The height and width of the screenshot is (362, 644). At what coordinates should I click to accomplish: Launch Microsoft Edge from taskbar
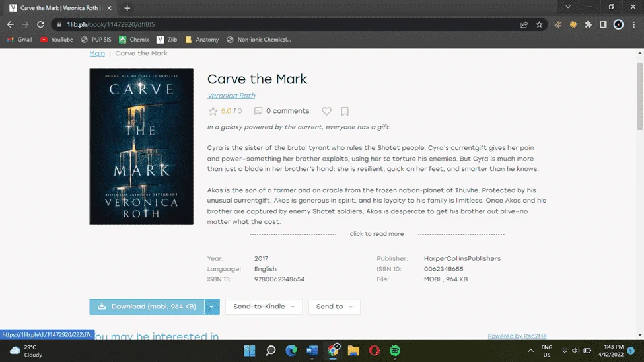pyautogui.click(x=291, y=351)
